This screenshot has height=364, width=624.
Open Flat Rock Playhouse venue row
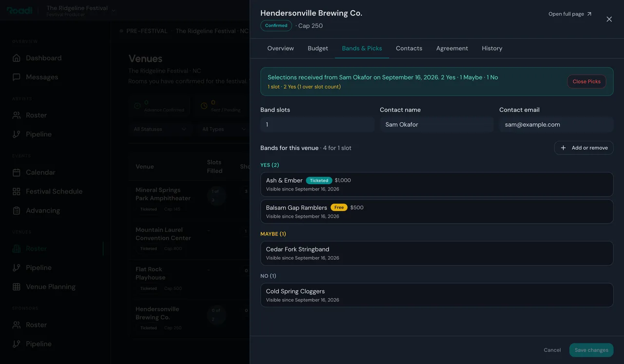(x=189, y=279)
